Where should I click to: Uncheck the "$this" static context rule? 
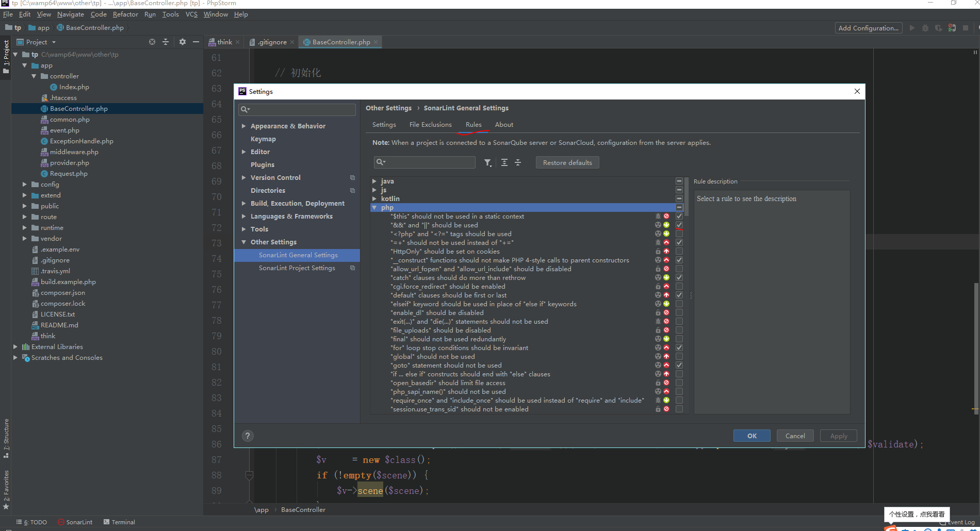pos(679,217)
